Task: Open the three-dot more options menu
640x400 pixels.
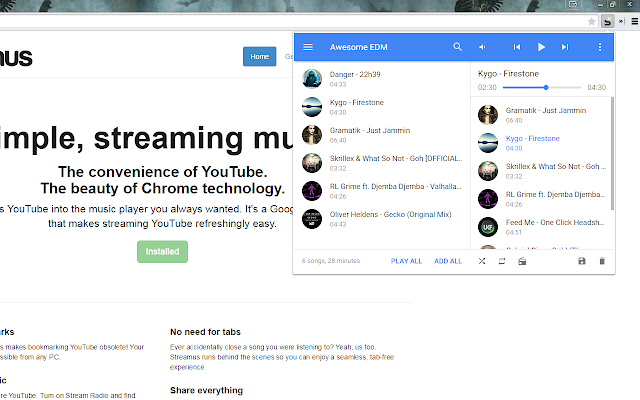Action: [x=600, y=47]
